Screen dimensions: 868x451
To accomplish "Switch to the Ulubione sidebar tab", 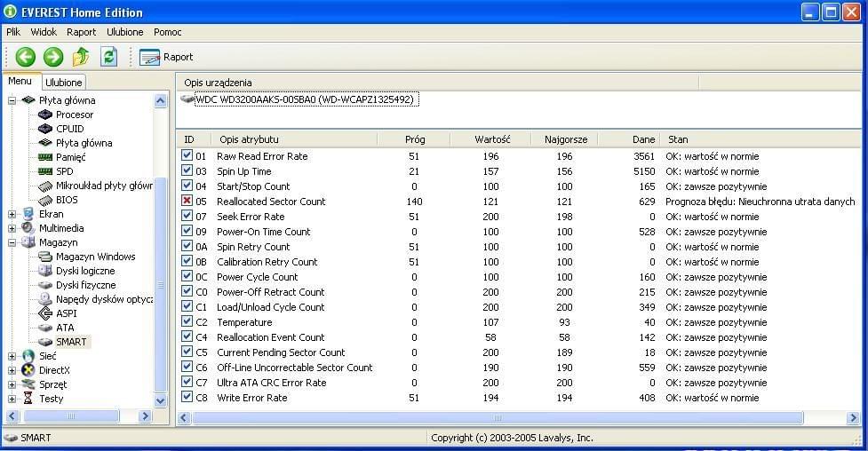I will [64, 83].
